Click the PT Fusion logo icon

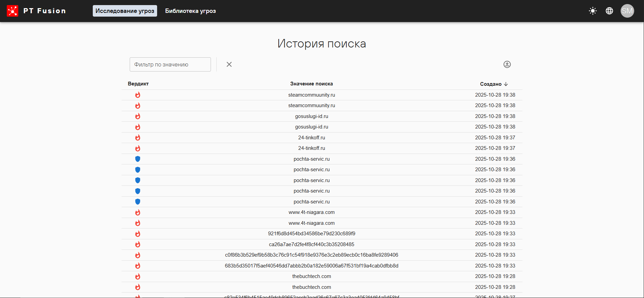click(13, 11)
